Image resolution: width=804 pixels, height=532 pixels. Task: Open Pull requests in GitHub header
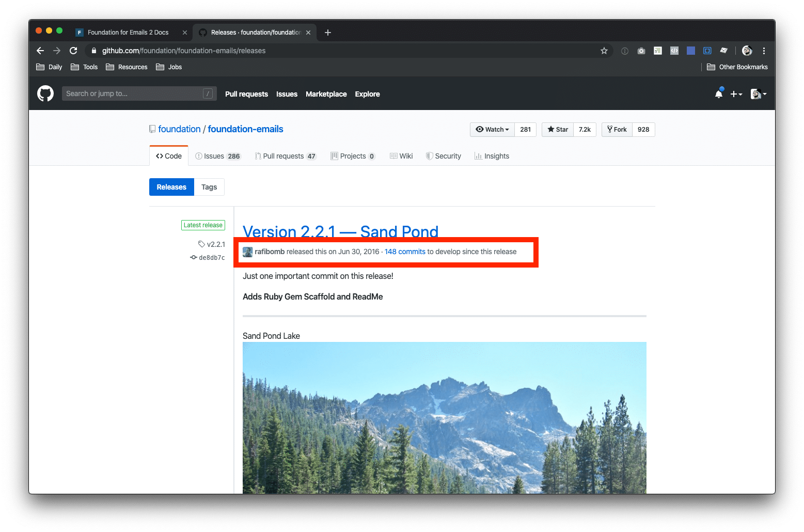pyautogui.click(x=246, y=94)
